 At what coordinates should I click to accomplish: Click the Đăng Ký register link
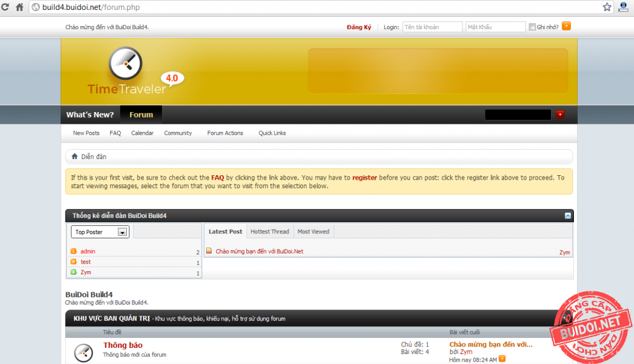[359, 27]
